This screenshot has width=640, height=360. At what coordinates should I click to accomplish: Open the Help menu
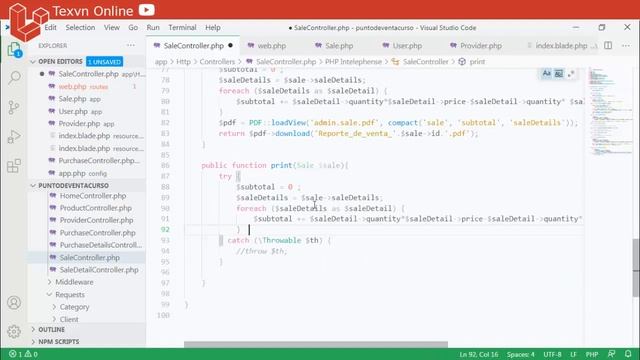pos(213,27)
